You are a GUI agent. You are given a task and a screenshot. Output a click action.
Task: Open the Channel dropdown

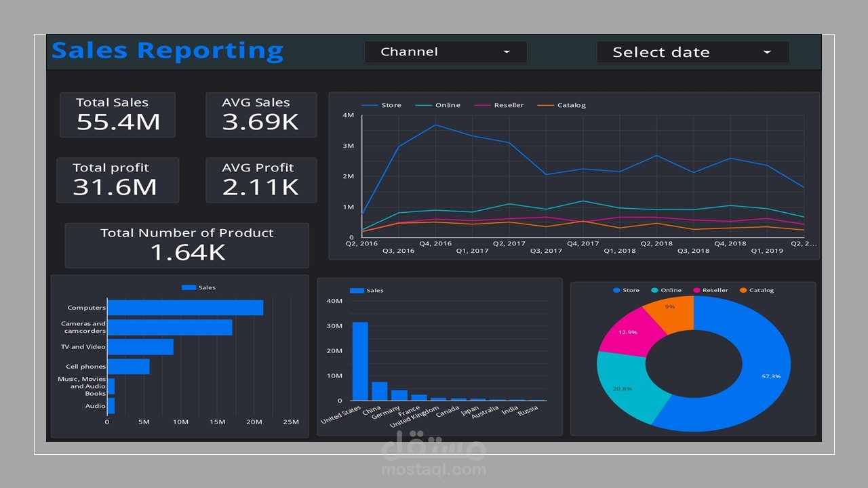446,52
